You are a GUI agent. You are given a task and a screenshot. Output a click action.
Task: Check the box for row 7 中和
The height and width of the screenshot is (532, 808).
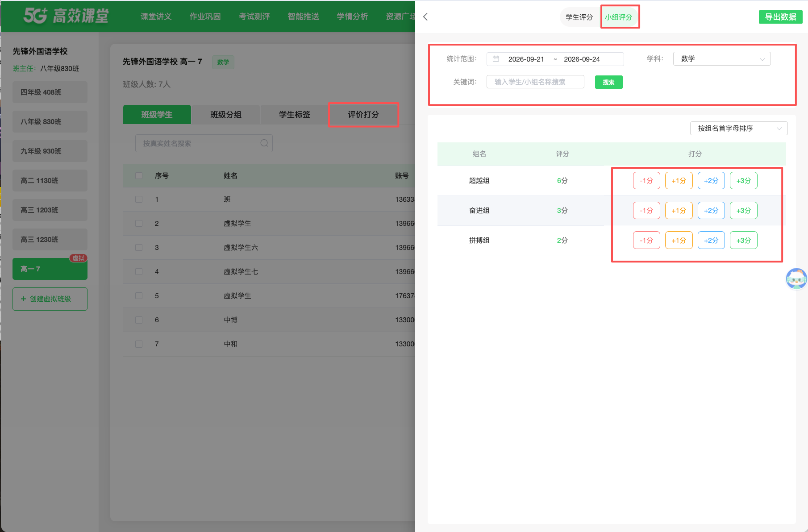point(139,344)
